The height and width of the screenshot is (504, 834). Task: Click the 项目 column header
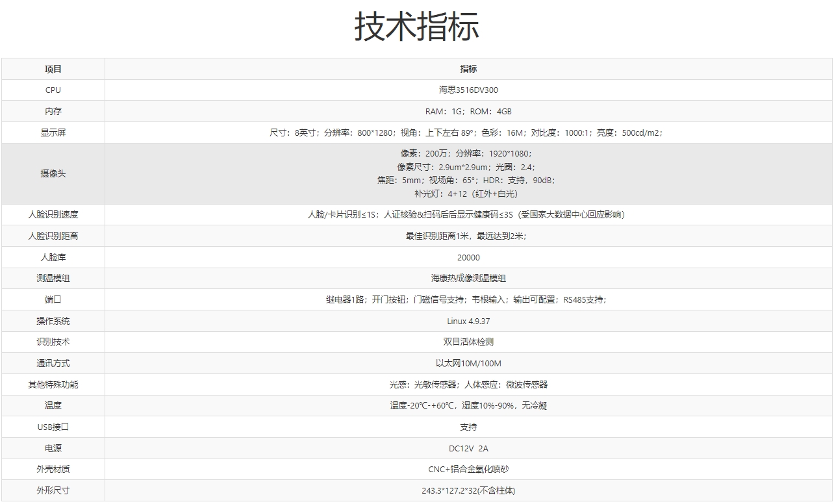[x=53, y=69]
